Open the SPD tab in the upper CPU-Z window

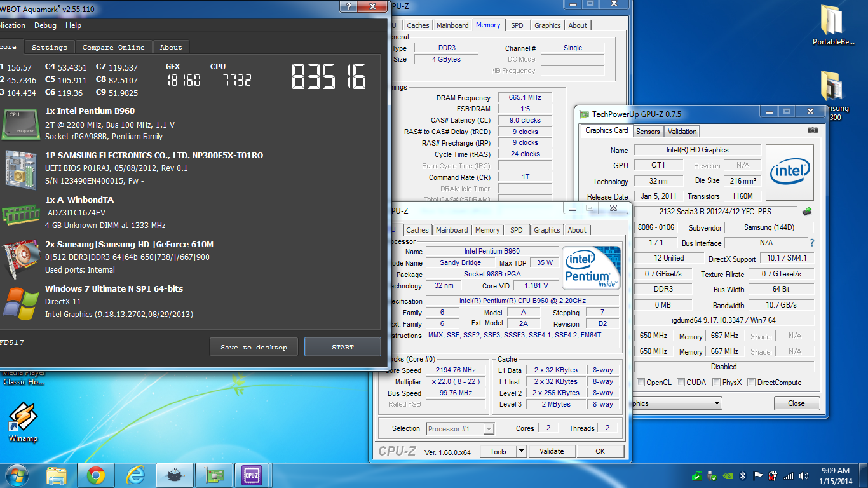pyautogui.click(x=517, y=25)
